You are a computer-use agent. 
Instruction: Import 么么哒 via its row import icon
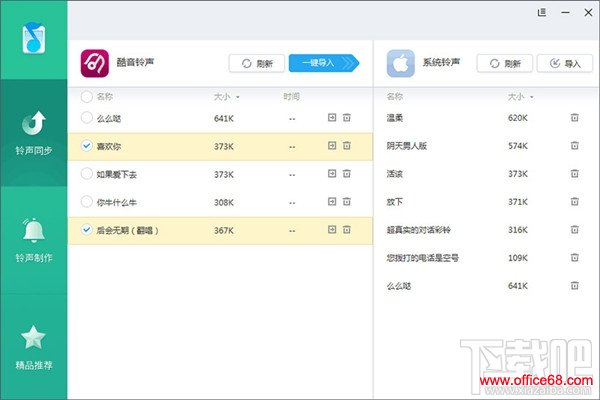click(x=332, y=118)
